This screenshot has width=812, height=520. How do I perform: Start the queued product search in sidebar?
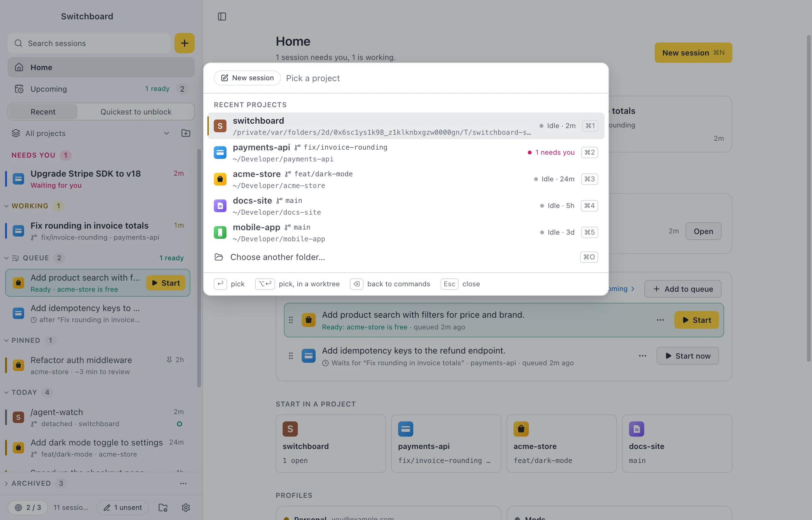pos(166,283)
